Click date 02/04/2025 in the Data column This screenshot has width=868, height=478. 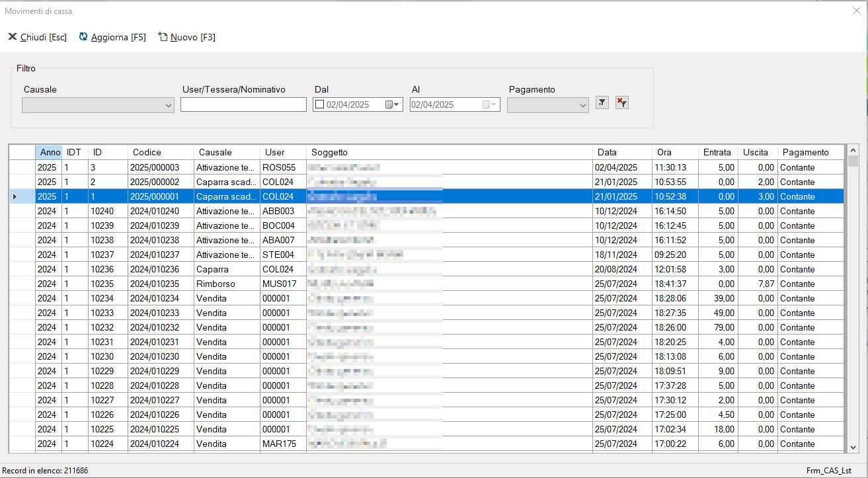pos(622,167)
